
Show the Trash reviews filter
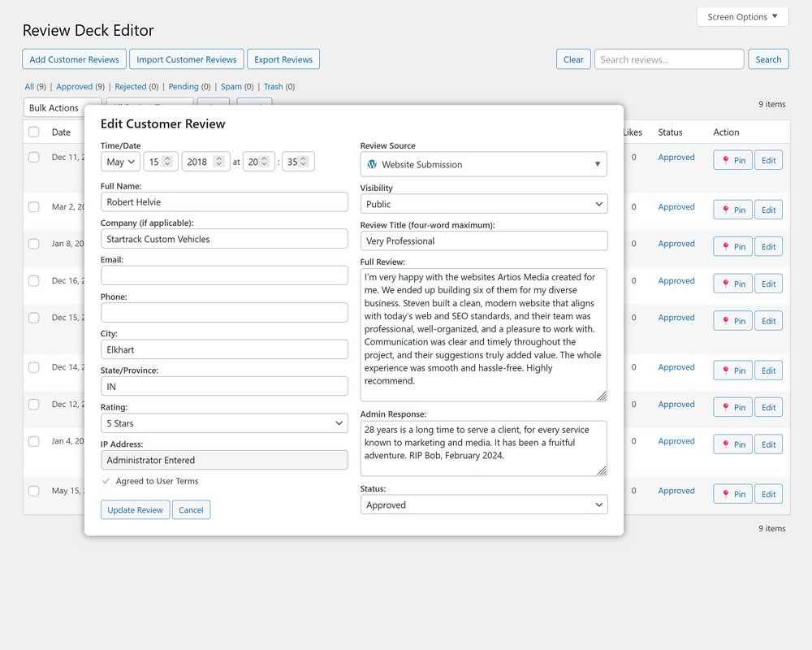(x=273, y=87)
